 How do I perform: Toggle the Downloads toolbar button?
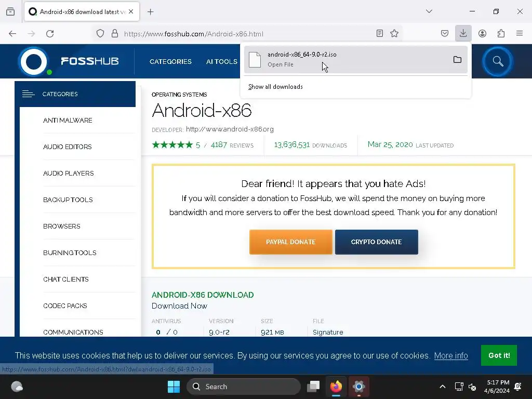coord(463,33)
